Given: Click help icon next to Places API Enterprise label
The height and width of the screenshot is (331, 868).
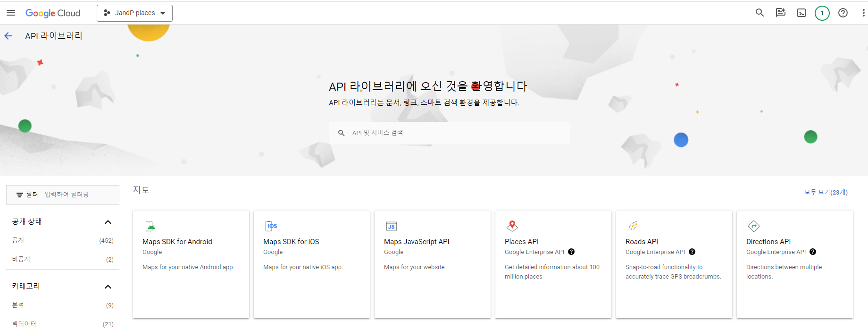Looking at the screenshot, I should (571, 252).
